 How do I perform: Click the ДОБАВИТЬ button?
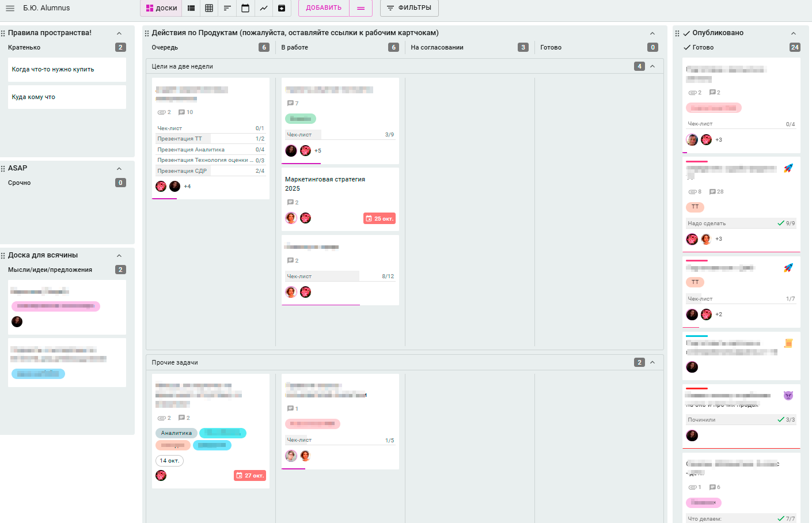tap(324, 8)
